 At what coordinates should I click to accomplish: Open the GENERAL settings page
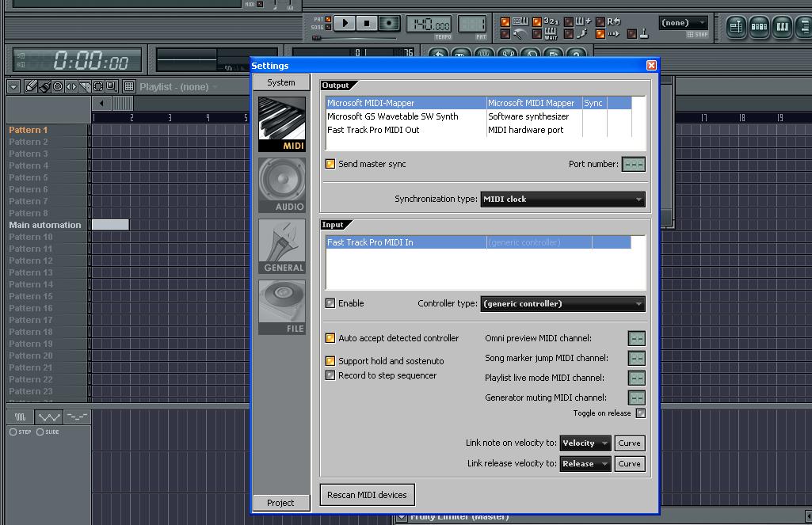click(281, 245)
